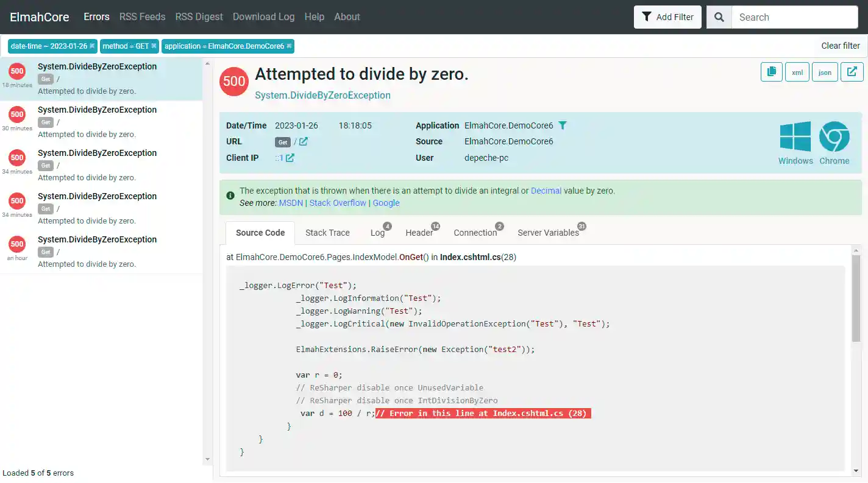The image size is (868, 483).
Task: Select the 500 badge of the 18 minutes error
Action: point(17,71)
